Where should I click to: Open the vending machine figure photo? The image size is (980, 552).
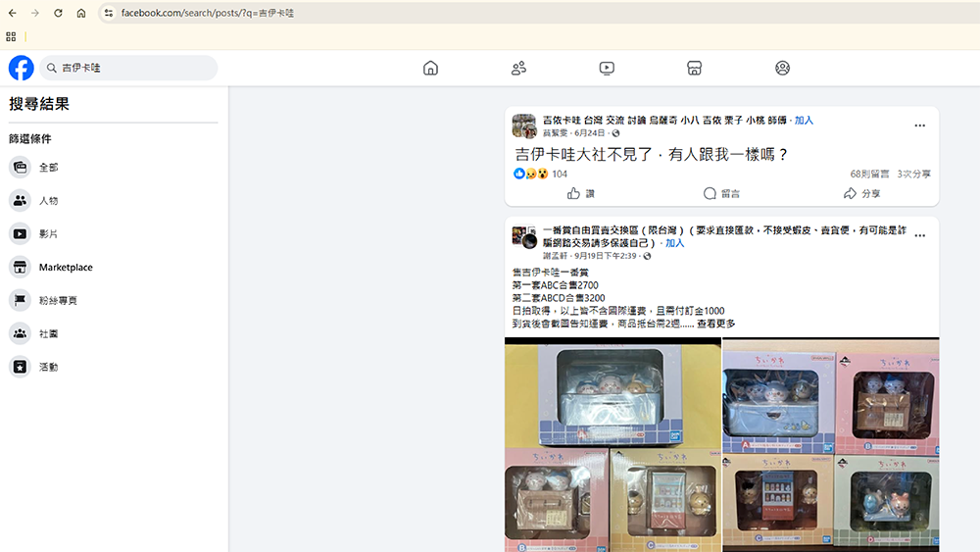(x=665, y=500)
